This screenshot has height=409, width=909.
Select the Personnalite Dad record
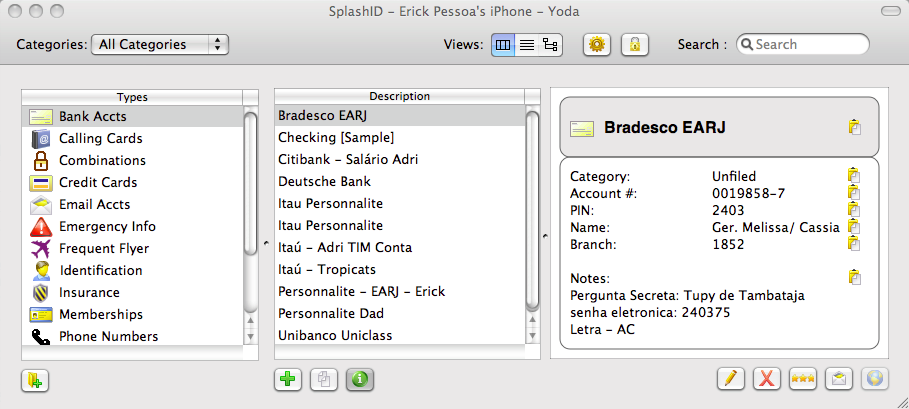click(399, 313)
